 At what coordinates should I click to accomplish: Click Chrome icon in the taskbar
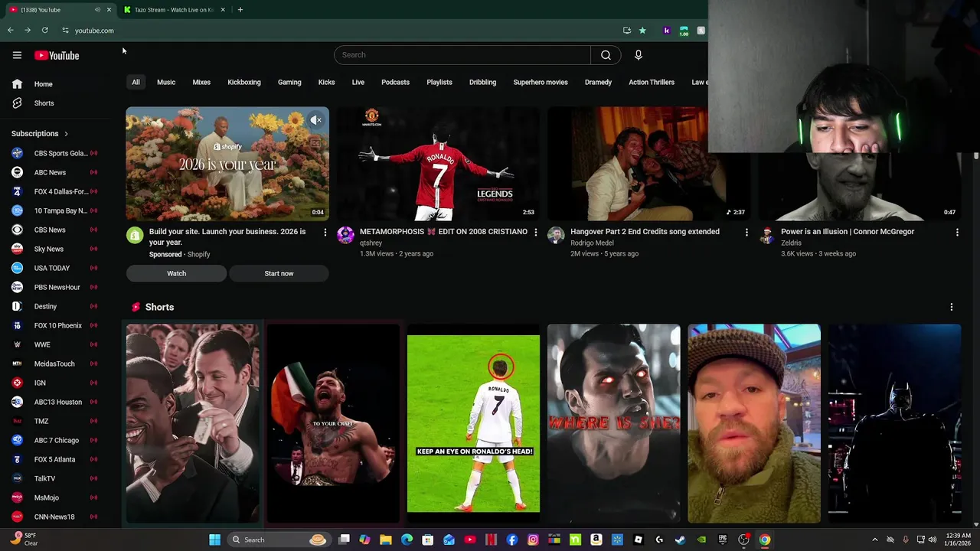pyautogui.click(x=764, y=540)
